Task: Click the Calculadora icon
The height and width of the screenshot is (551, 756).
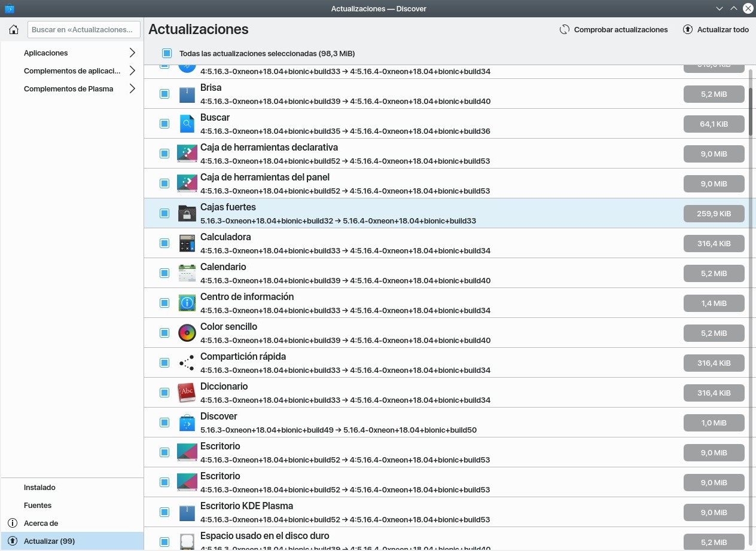Action: 187,243
